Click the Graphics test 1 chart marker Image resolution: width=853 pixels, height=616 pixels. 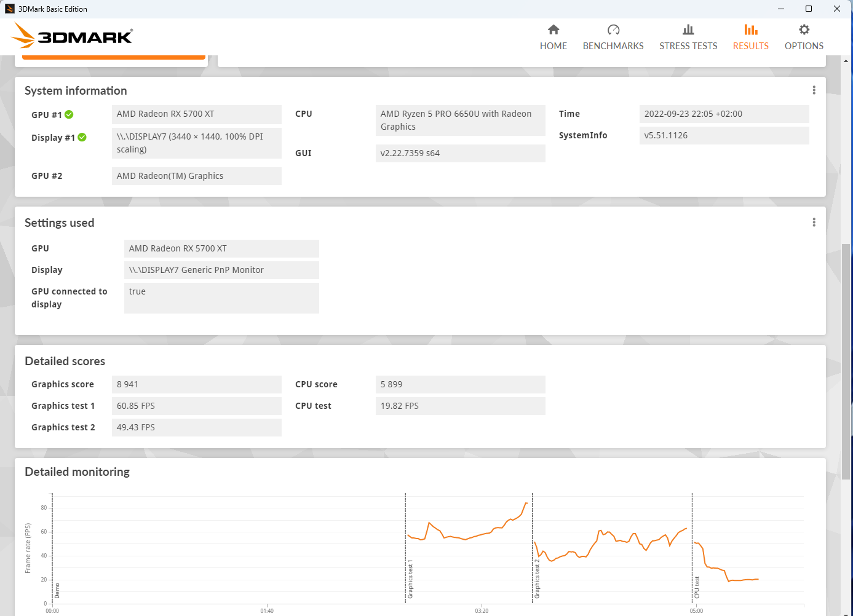point(410,580)
